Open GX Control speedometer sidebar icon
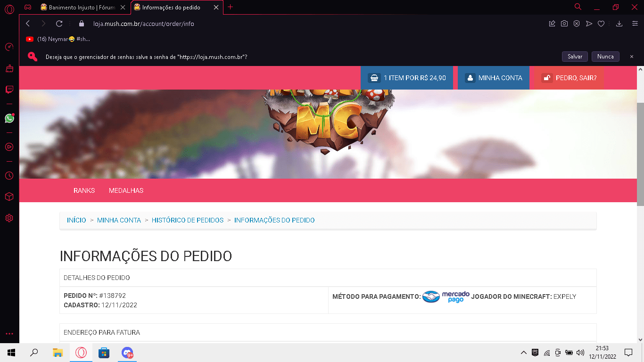The image size is (644, 362). pos(9,47)
